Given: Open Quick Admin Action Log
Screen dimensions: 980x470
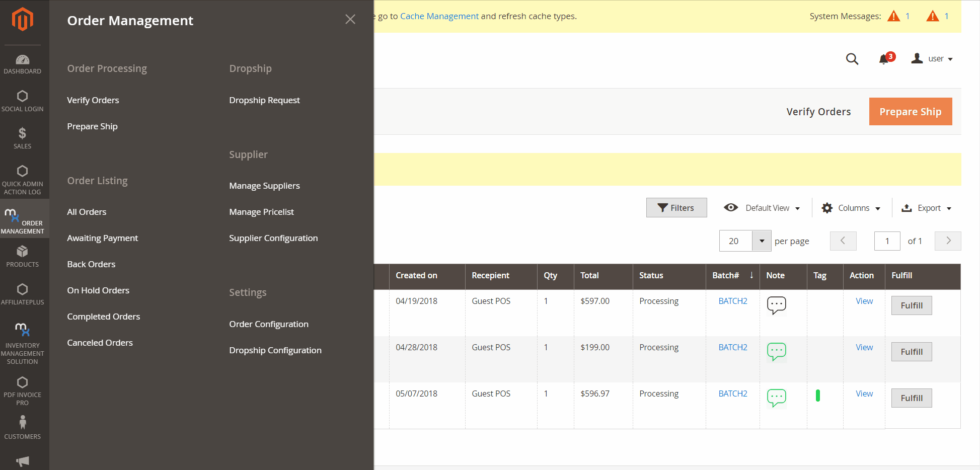Looking at the screenshot, I should (22, 180).
